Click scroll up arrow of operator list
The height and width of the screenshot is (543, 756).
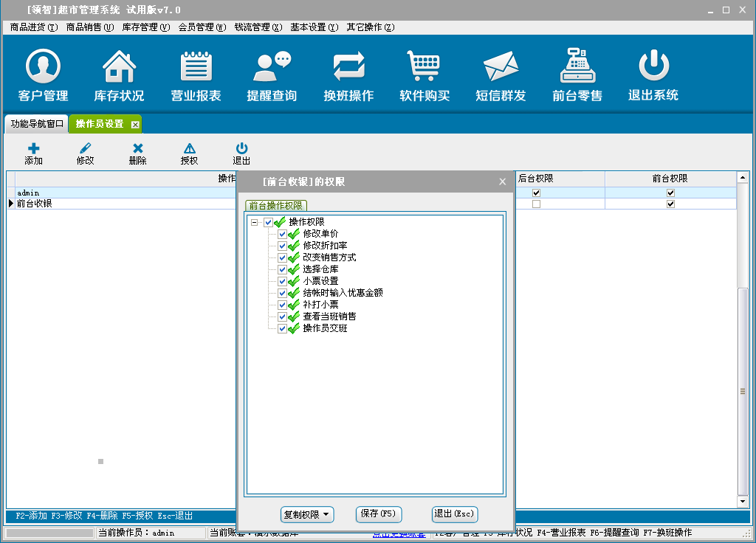[x=743, y=178]
